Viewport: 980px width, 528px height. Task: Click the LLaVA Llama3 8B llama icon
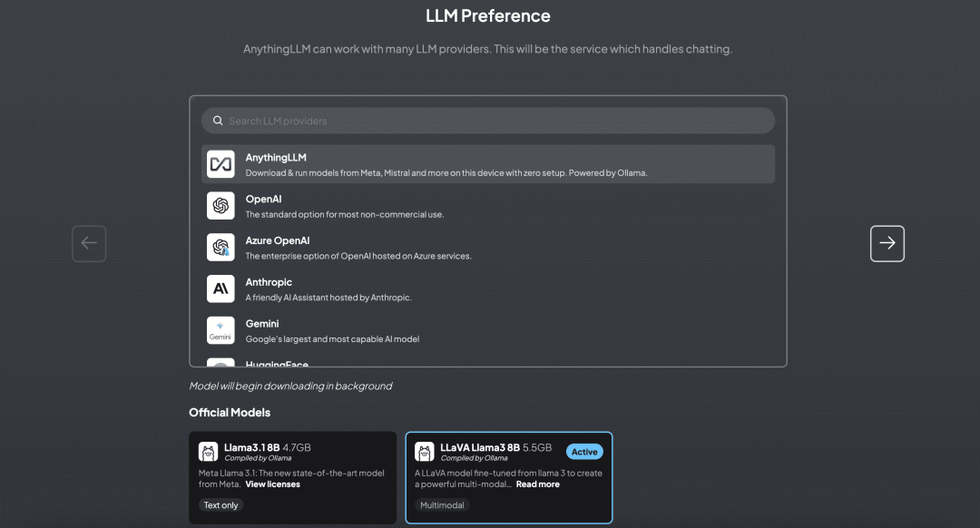point(425,451)
